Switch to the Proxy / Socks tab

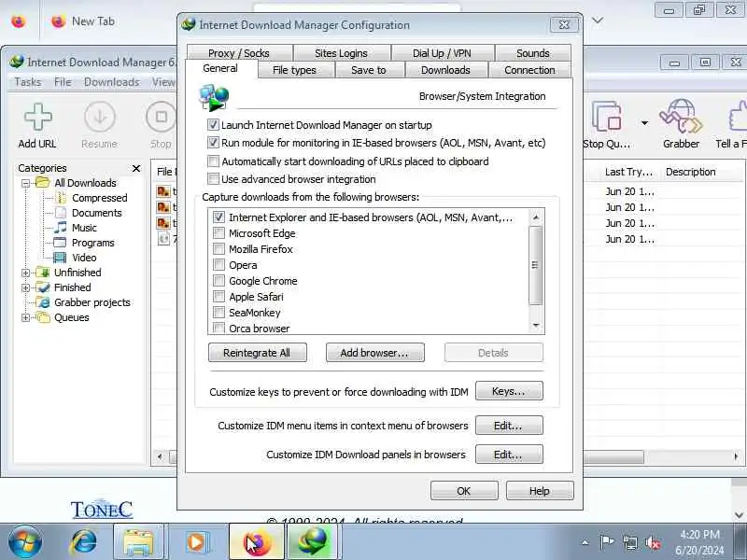(x=239, y=53)
